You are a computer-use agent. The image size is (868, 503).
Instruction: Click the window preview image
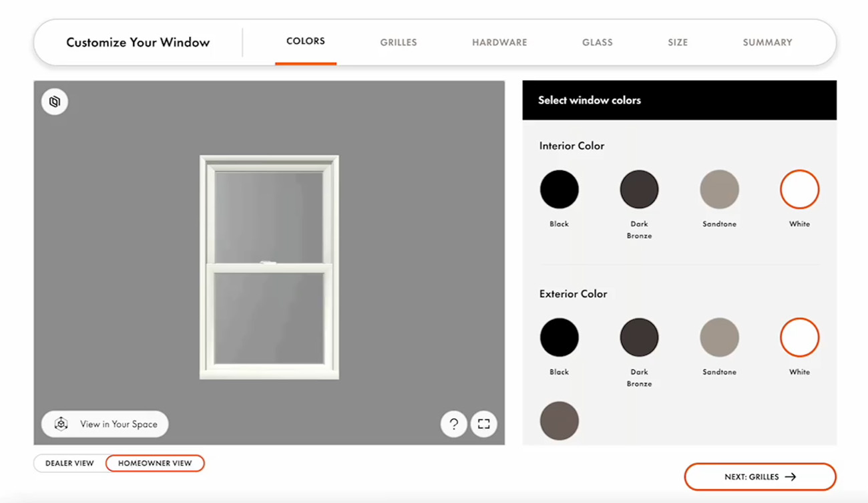269,267
